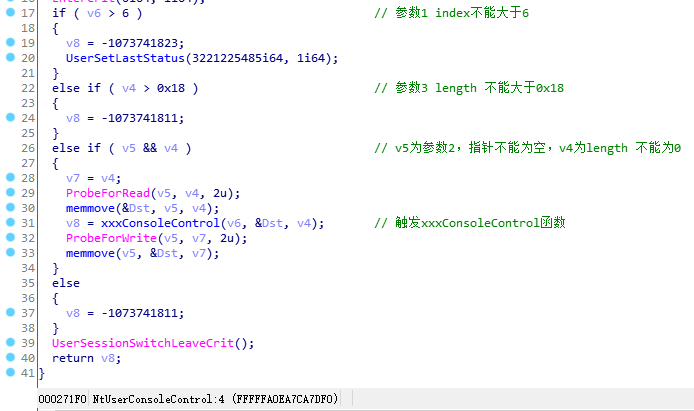
Task: Toggle the breakpoint dot on line 20
Action: tap(11, 58)
